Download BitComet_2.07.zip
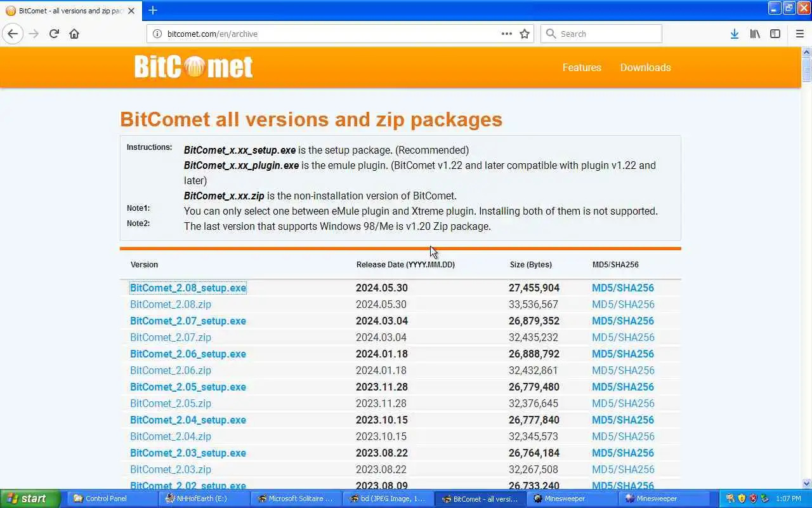 [171, 337]
